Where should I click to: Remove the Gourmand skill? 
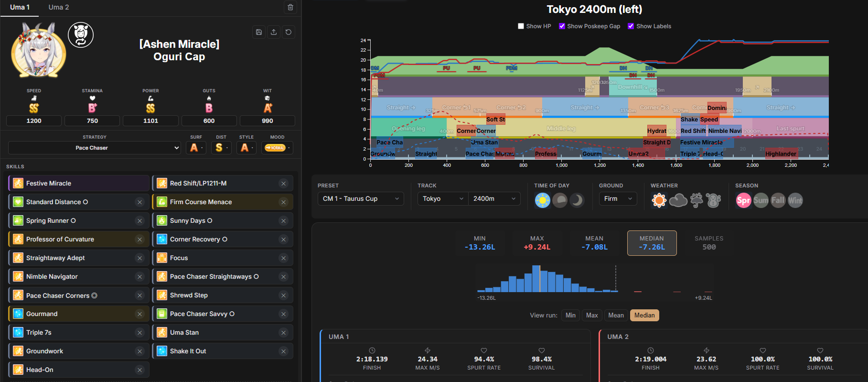tap(139, 314)
